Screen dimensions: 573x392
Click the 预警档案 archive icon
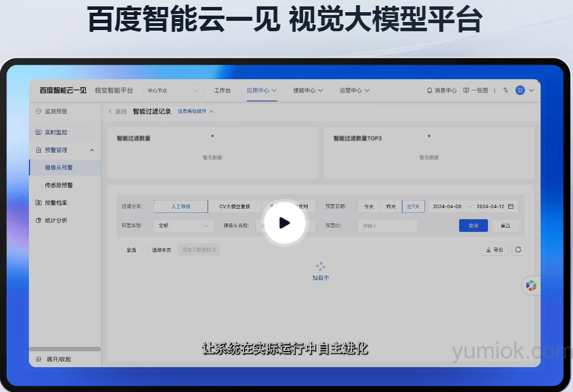(x=38, y=202)
